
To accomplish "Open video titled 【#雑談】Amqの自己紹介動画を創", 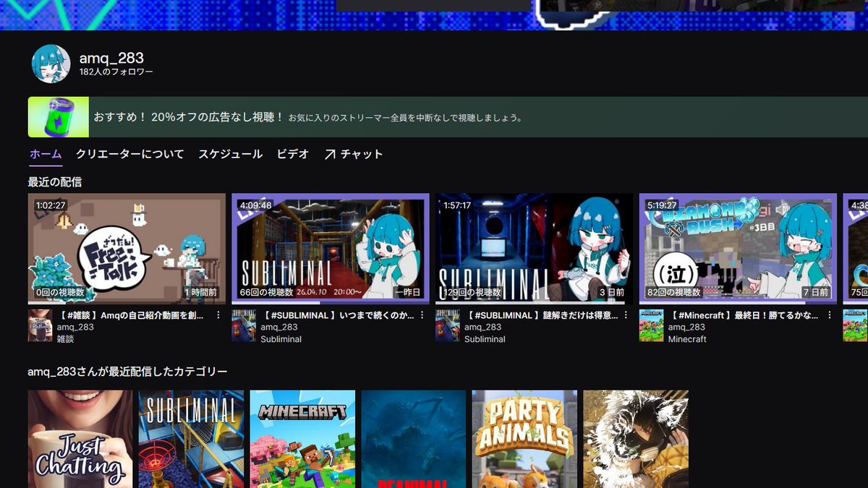I will click(x=132, y=315).
